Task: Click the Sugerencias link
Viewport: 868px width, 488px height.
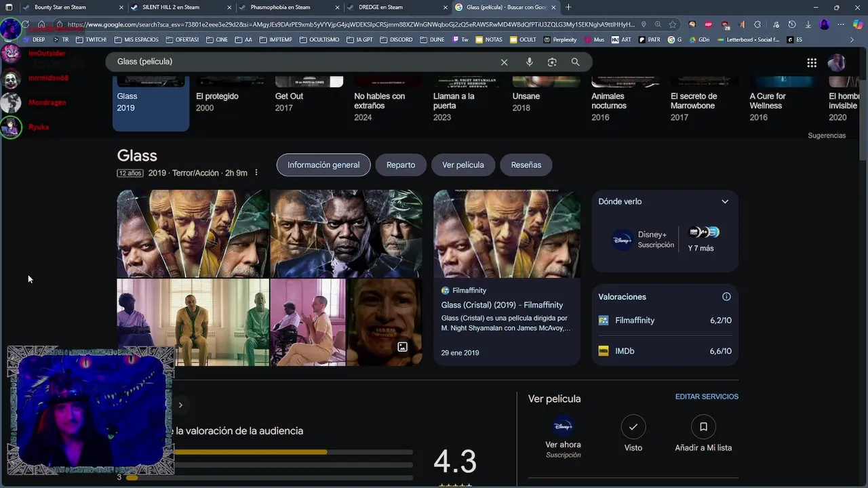Action: pos(827,136)
